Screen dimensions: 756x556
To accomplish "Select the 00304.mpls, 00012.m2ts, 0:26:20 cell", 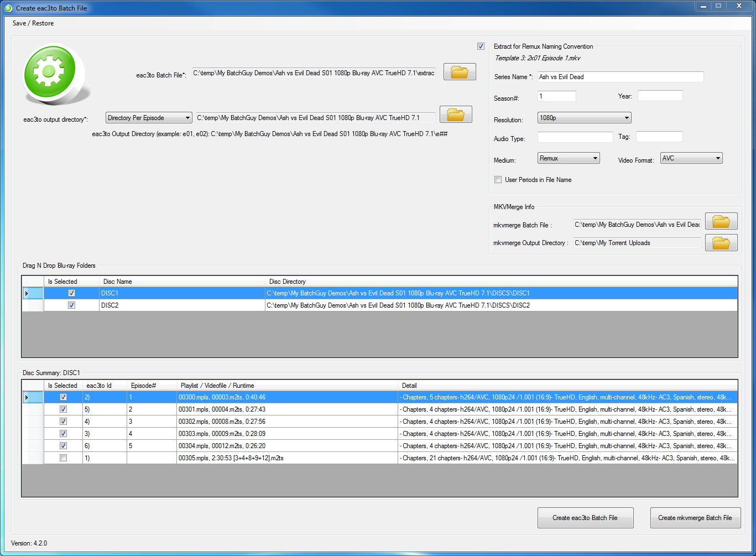I will tap(287, 446).
